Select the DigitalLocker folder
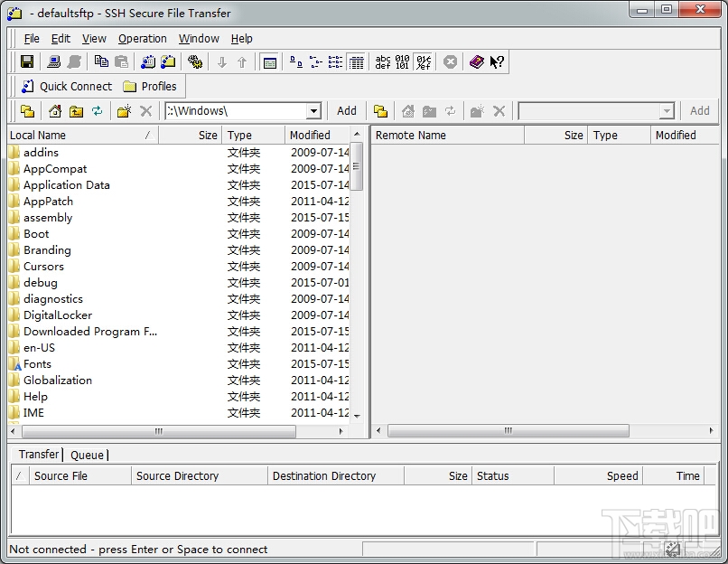Image resolution: width=728 pixels, height=564 pixels. [x=58, y=315]
